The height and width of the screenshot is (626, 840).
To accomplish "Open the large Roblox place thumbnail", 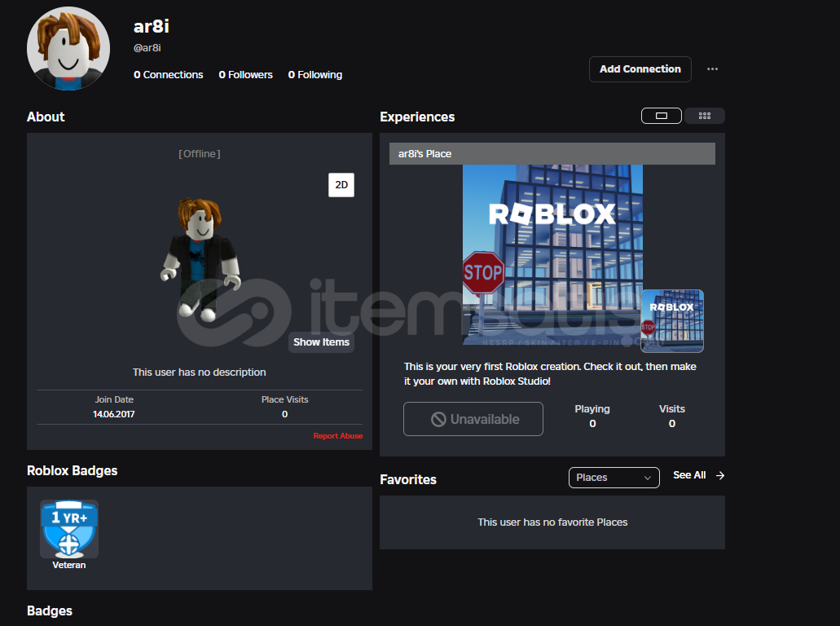I will [x=552, y=254].
